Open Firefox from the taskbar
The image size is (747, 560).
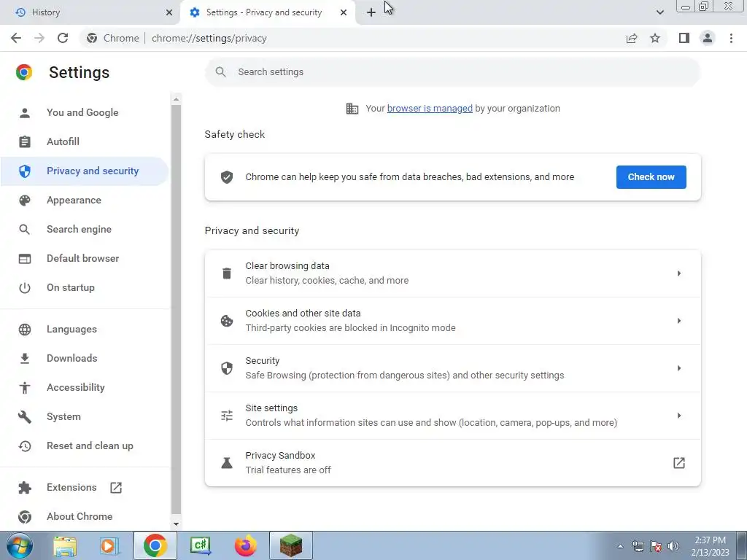pos(246,546)
